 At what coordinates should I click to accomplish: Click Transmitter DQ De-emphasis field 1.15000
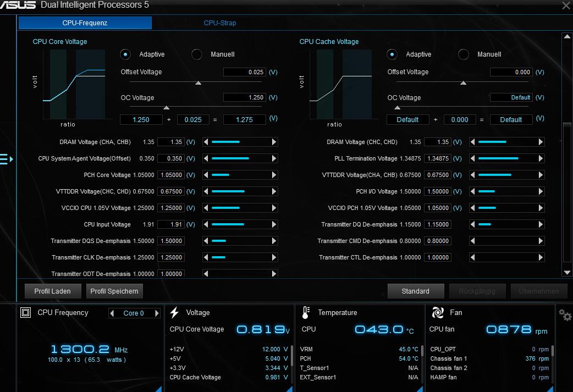coord(438,224)
